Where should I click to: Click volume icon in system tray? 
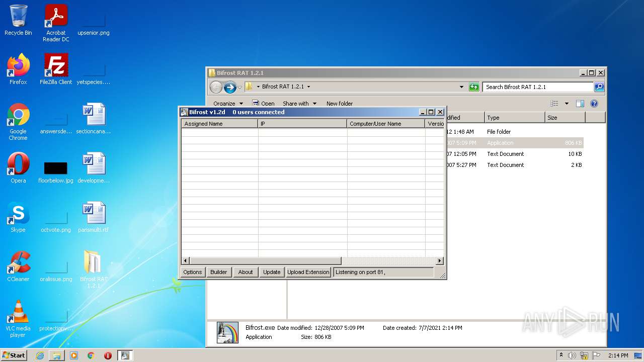(572, 355)
